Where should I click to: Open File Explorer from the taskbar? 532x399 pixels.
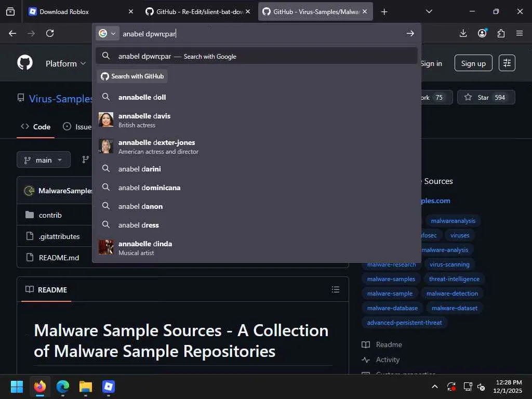pos(86,387)
